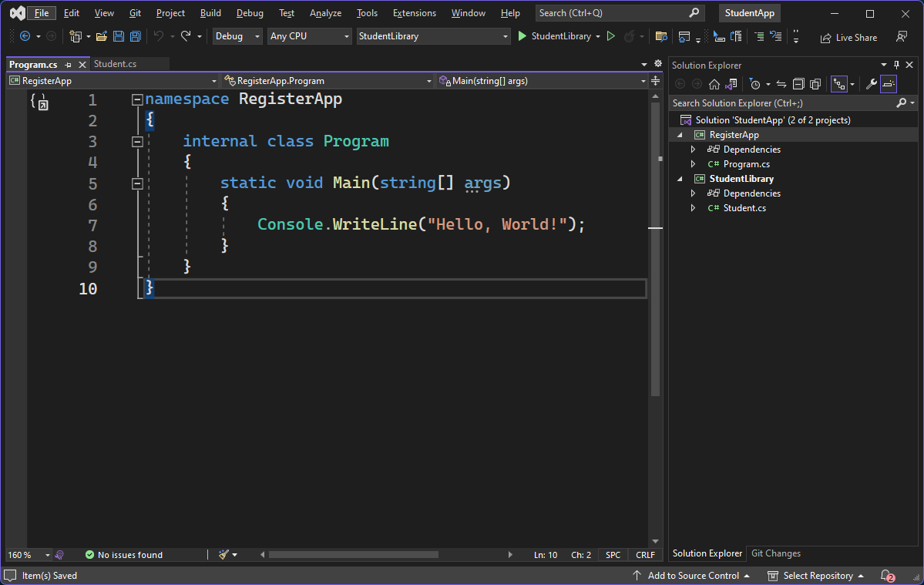The height and width of the screenshot is (585, 924).
Task: Click the Visual Studio logo icon
Action: [x=17, y=13]
